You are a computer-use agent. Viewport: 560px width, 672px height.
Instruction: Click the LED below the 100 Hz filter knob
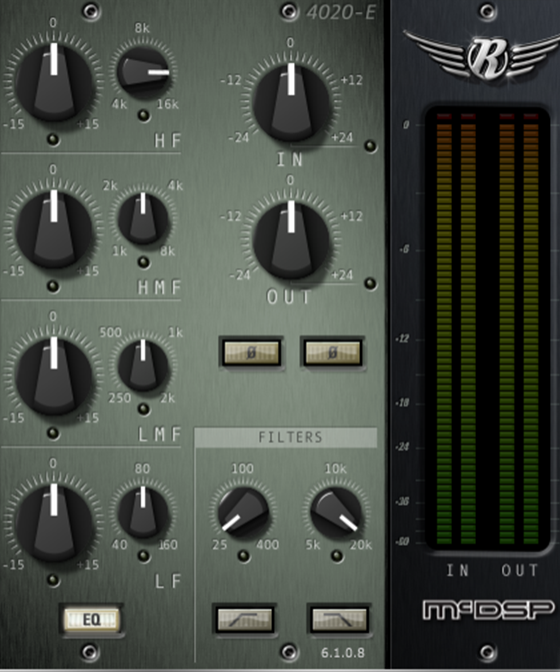click(243, 556)
